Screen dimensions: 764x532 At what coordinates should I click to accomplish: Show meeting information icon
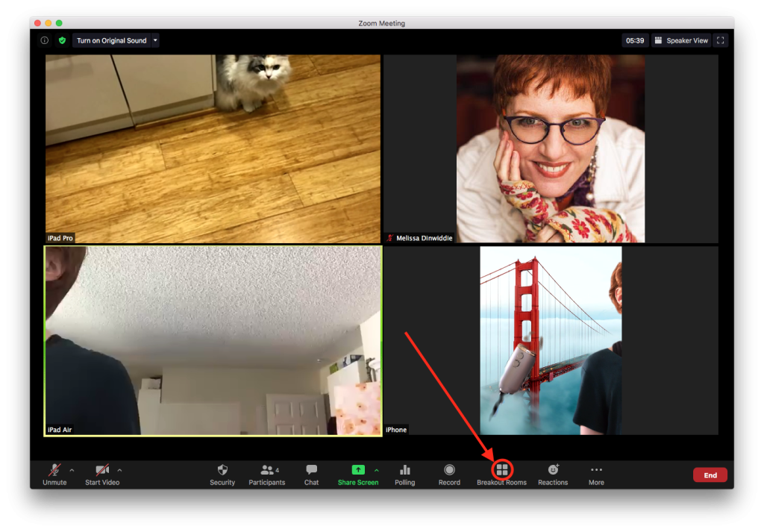tap(45, 40)
